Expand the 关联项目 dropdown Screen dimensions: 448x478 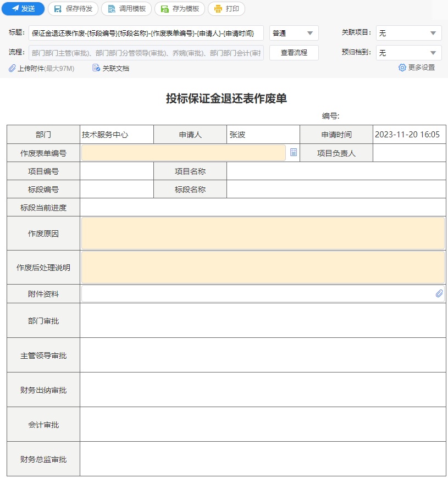(408, 33)
